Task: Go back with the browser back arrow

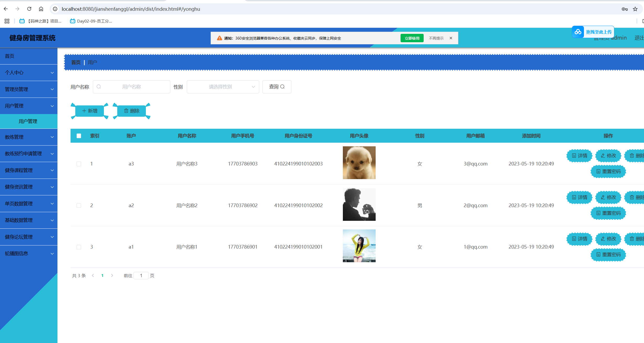Action: pos(6,9)
